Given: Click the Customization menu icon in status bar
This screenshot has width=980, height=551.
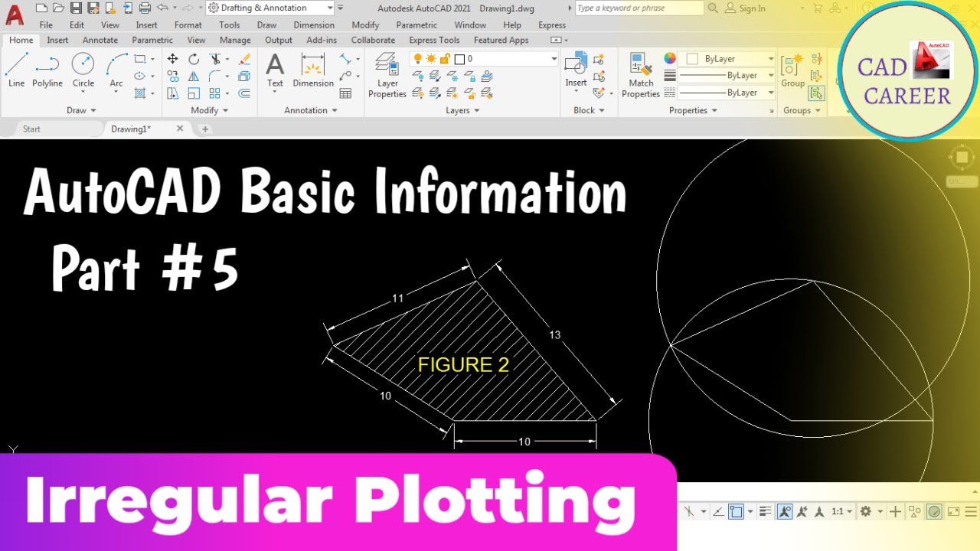Looking at the screenshot, I should click(971, 511).
